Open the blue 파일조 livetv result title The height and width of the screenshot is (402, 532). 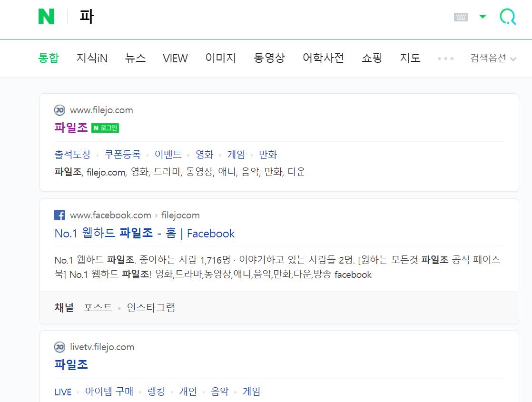71,365
